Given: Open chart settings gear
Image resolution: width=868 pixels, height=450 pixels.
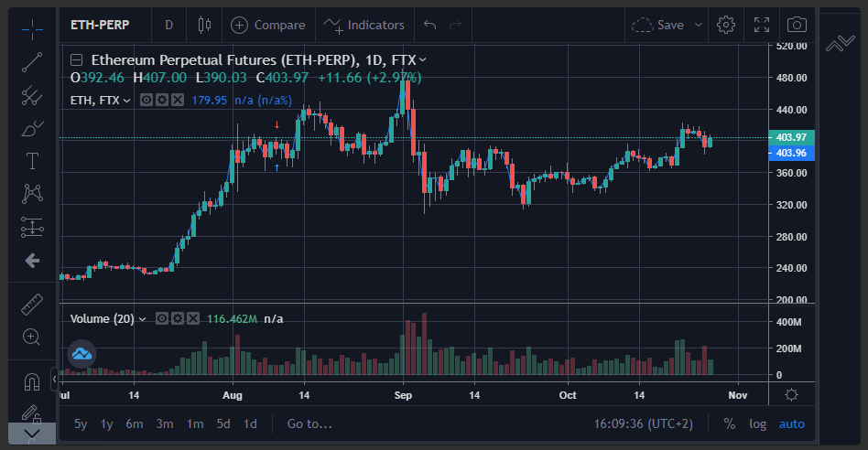Looking at the screenshot, I should 726,25.
